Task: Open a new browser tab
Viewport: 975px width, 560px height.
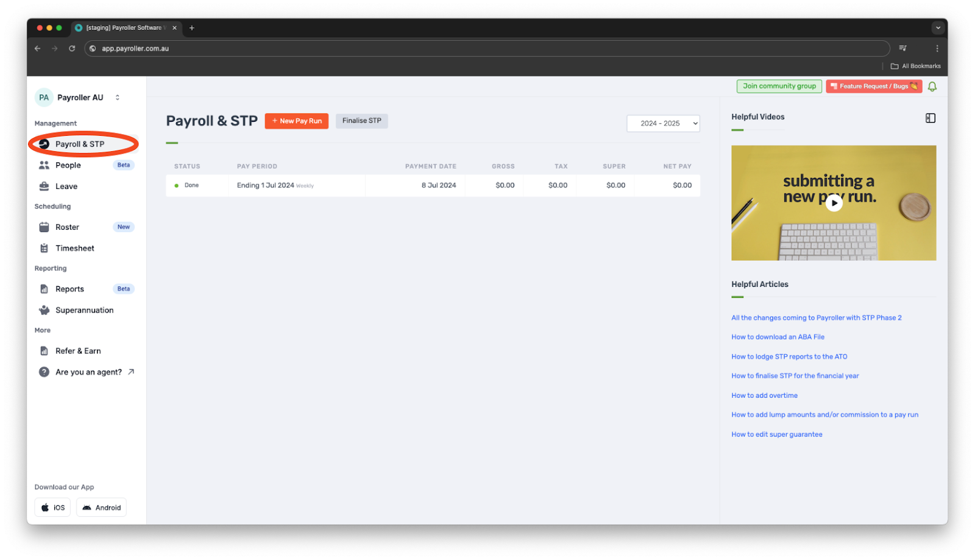Action: click(192, 28)
